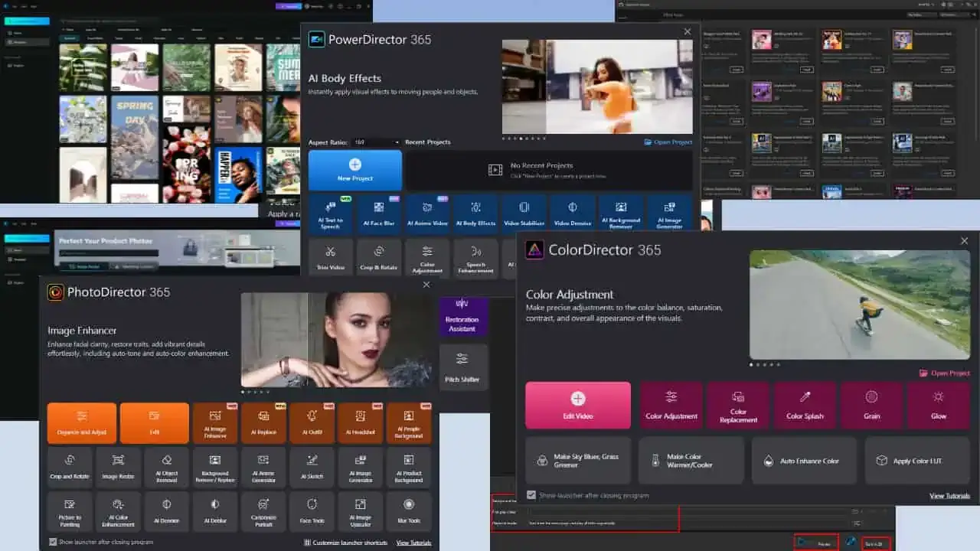The image size is (980, 551).
Task: Toggle PhotoDirector show launcher after closing checkbox
Action: pyautogui.click(x=53, y=542)
